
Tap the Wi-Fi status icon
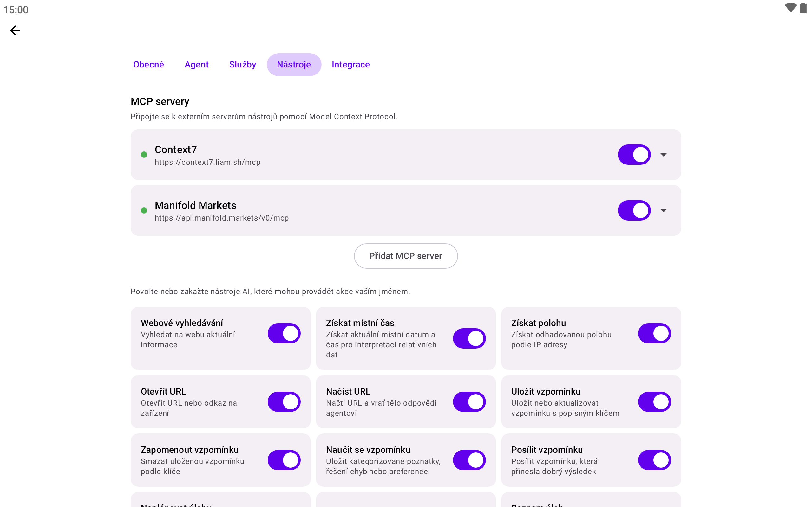click(x=790, y=8)
